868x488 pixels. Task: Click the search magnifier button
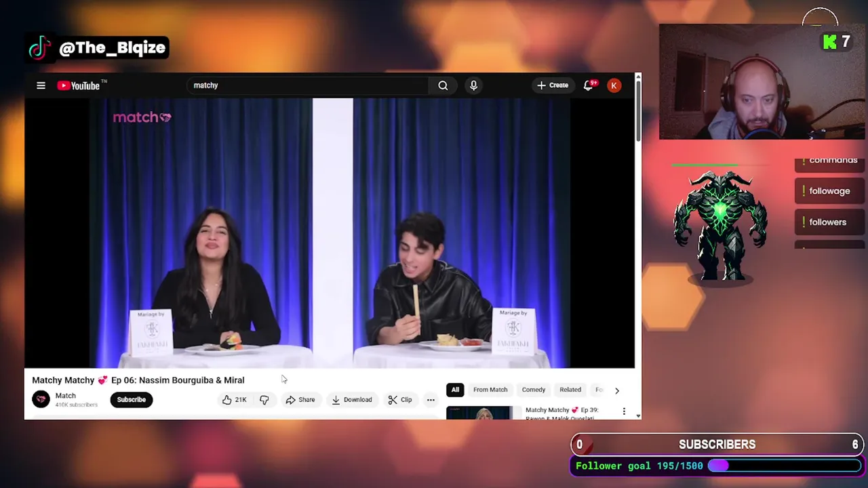[443, 85]
